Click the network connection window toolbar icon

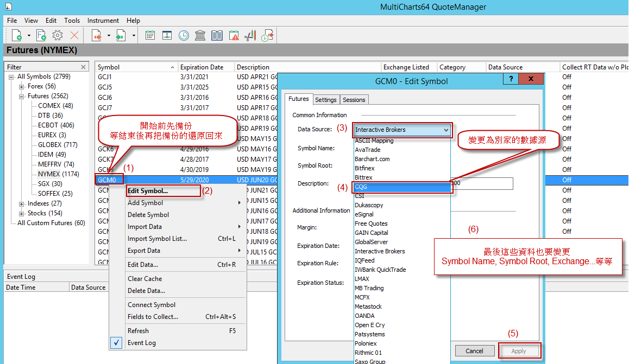[x=167, y=35]
